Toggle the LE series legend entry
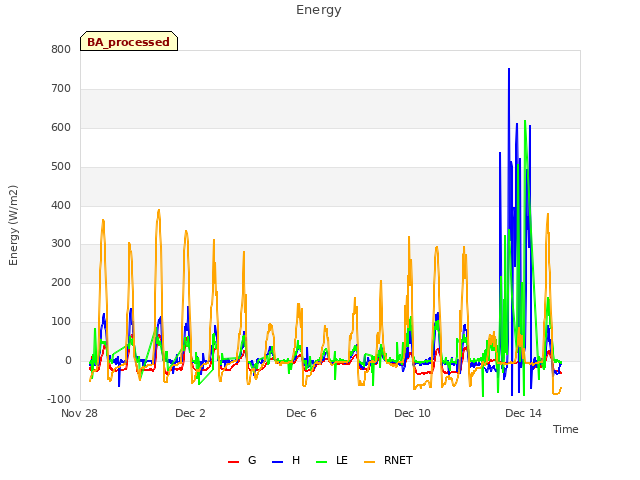The width and height of the screenshot is (640, 480). (332, 460)
